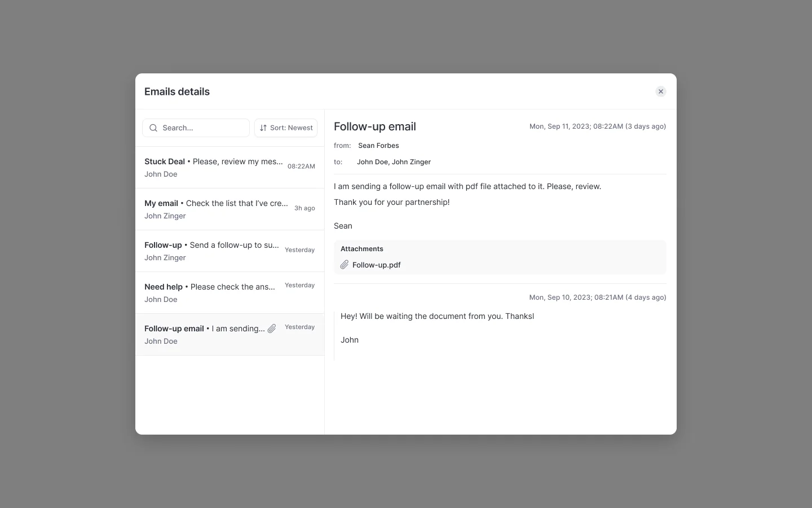Click the Follow-up email heading
The width and height of the screenshot is (812, 508).
[x=375, y=126]
